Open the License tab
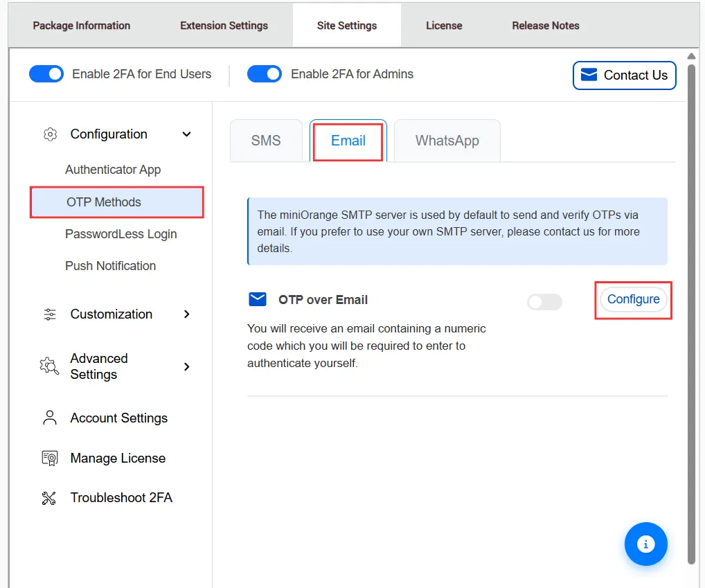Viewport: 705px width, 588px height. click(443, 25)
